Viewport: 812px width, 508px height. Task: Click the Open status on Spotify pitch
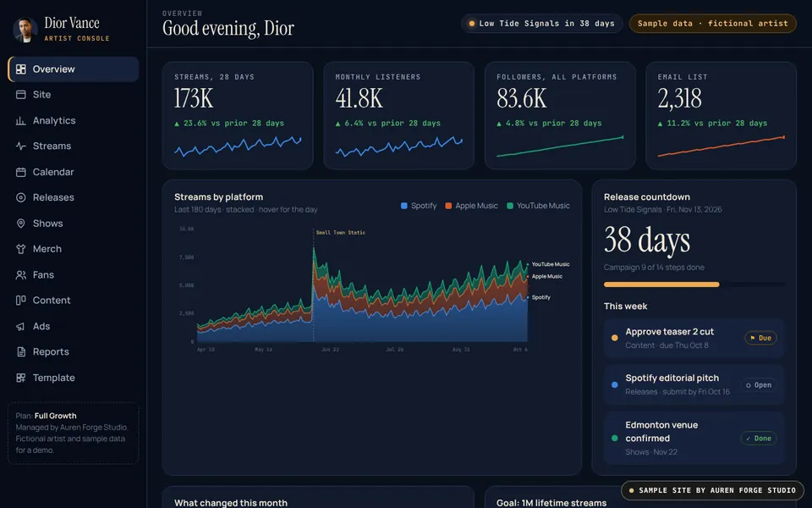point(759,385)
